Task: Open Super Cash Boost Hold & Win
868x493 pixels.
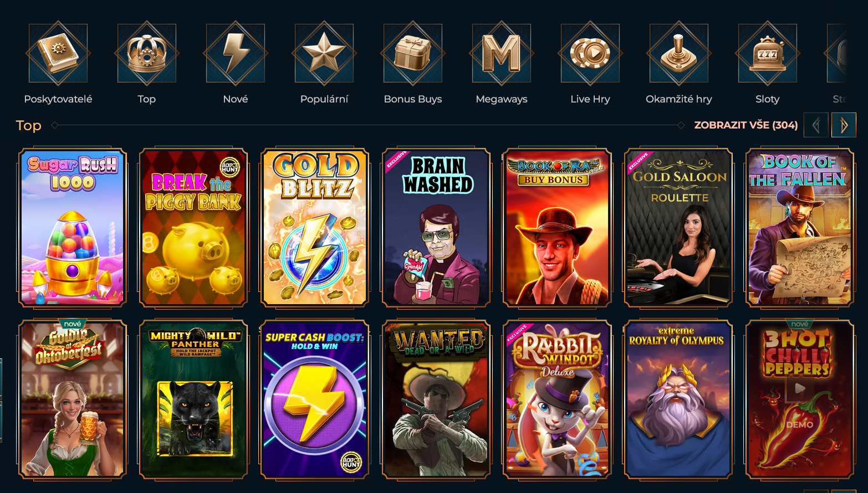Action: [315, 399]
